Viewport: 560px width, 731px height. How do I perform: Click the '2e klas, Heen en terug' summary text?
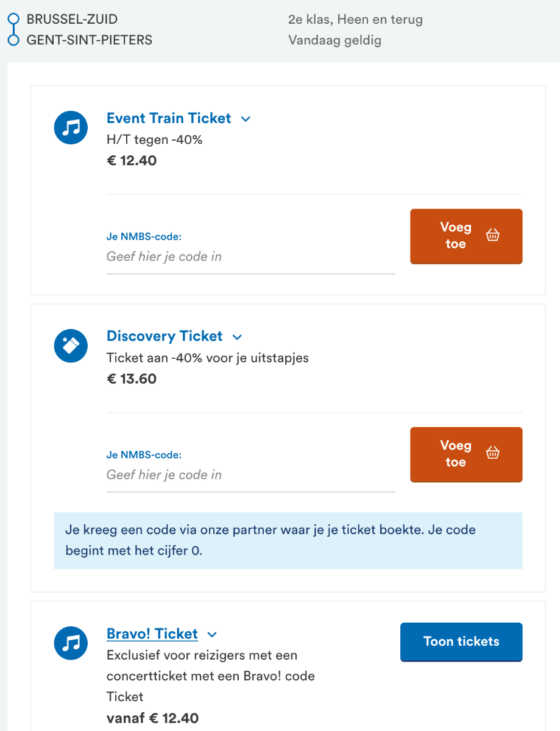(355, 19)
